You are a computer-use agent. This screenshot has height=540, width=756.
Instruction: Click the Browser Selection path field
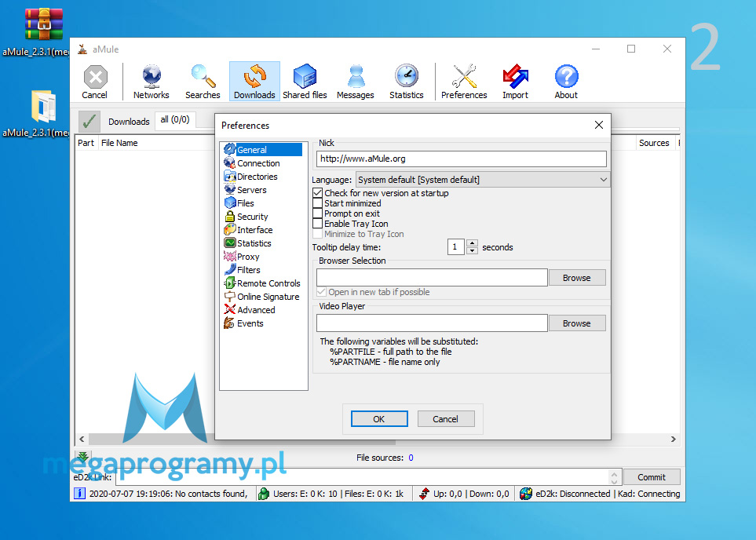point(432,278)
